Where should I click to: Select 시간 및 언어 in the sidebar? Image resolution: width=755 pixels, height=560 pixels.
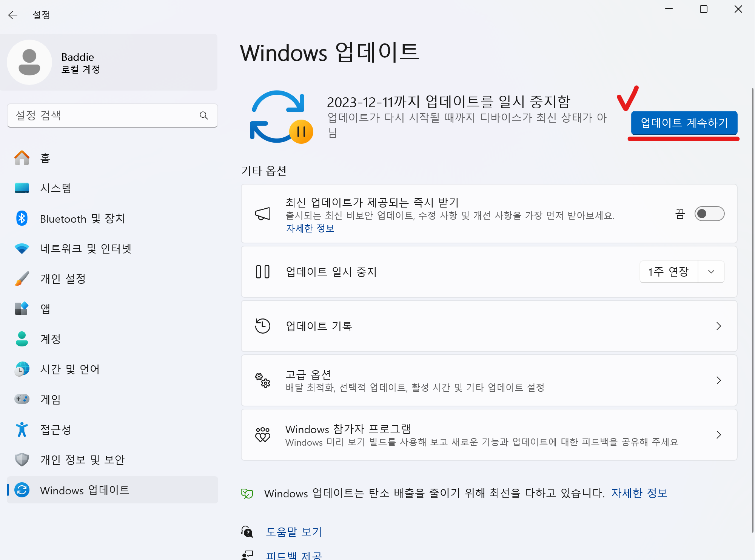[x=70, y=369]
